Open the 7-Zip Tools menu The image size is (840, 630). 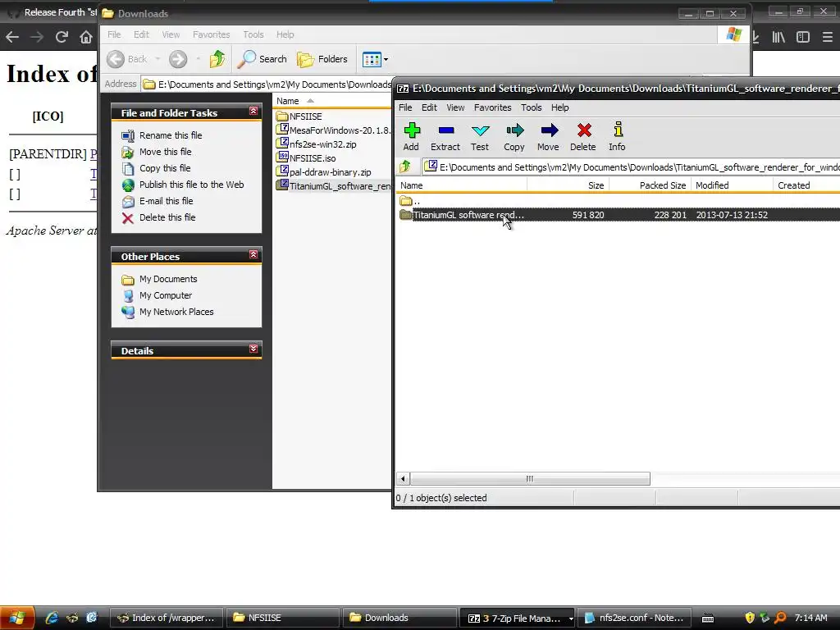point(531,107)
